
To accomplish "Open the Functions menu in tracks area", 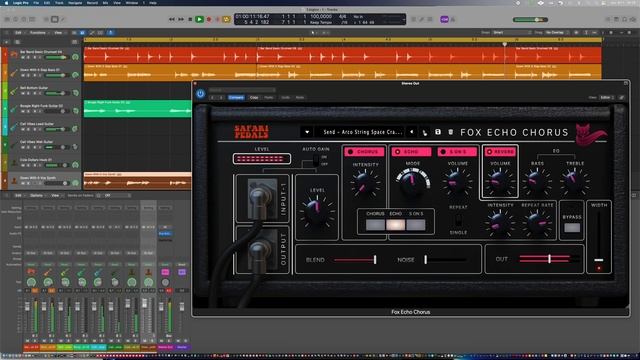I will click(38, 33).
